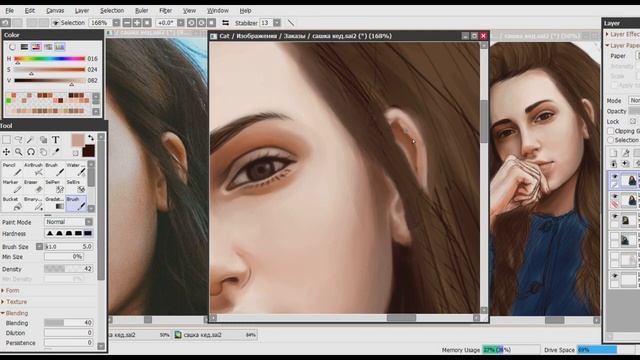Open the zoom percentage dropdown arrow
Image resolution: width=640 pixels, height=360 pixels.
[116, 23]
